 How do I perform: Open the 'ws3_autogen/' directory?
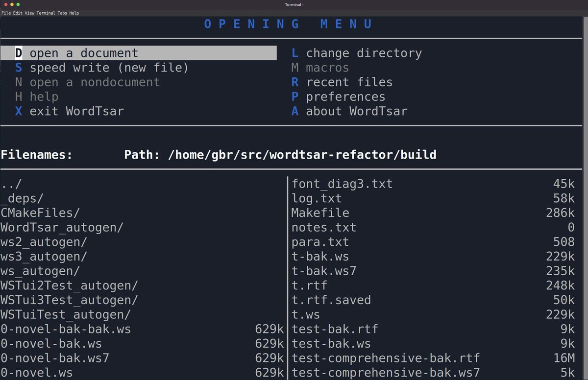44,256
